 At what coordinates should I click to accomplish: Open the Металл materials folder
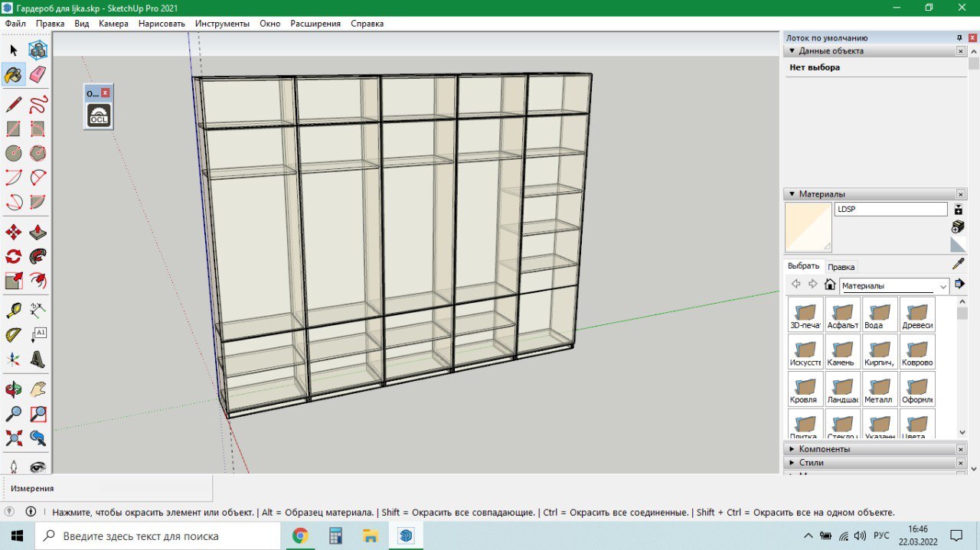(880, 389)
